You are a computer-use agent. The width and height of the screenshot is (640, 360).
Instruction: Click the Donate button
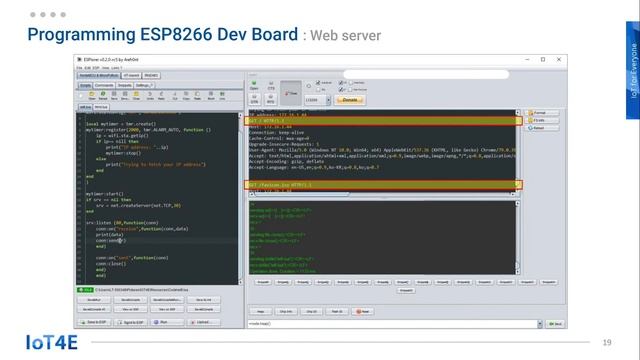point(350,100)
